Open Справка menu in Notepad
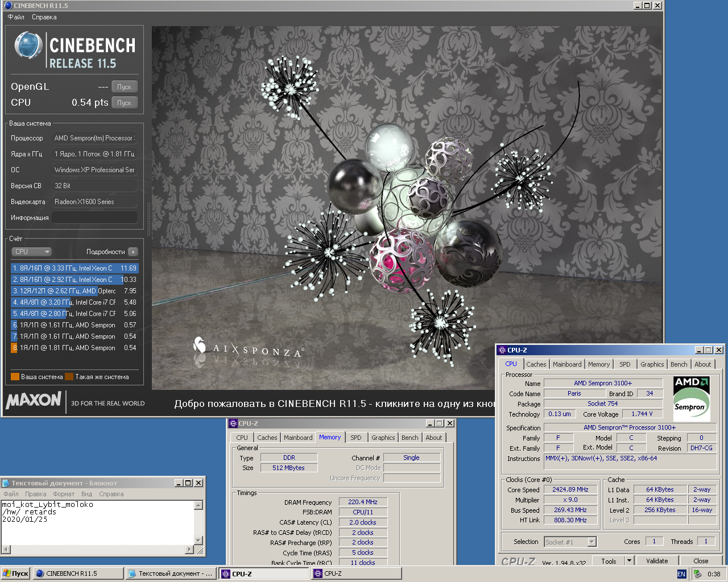The image size is (728, 582). 111,494
